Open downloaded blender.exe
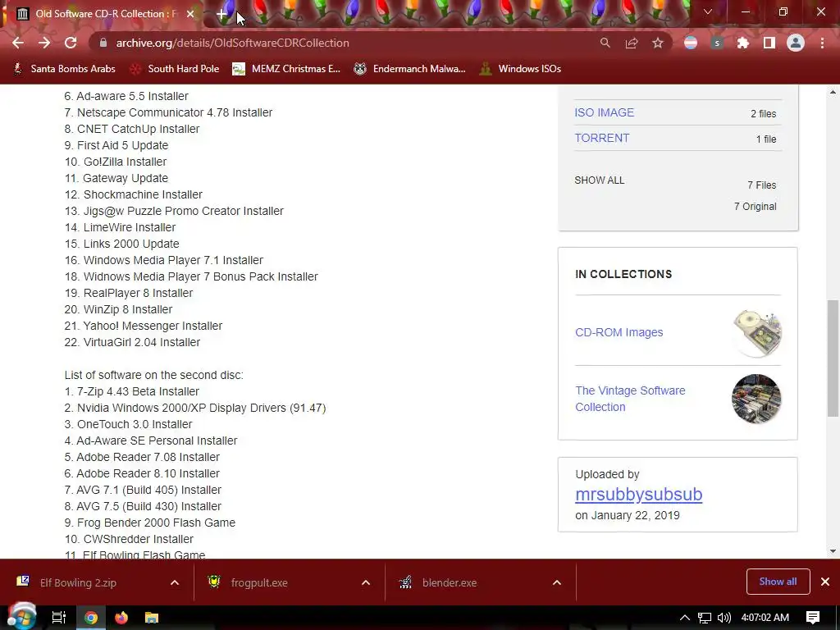 pos(449,582)
